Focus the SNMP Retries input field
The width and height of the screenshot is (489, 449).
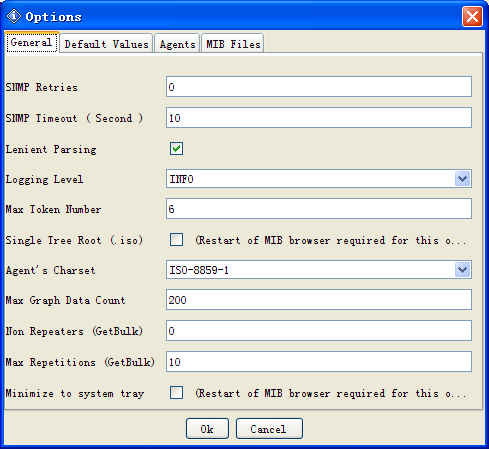coord(319,87)
